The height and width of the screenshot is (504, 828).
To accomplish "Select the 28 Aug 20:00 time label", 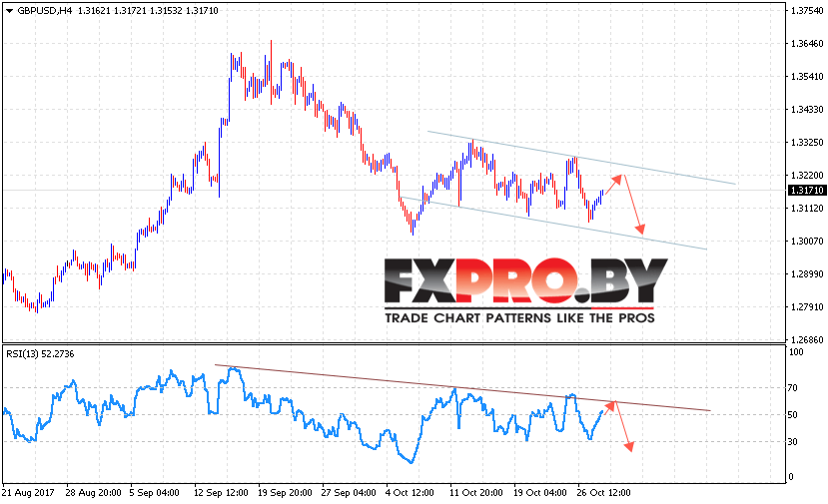I will point(94,493).
